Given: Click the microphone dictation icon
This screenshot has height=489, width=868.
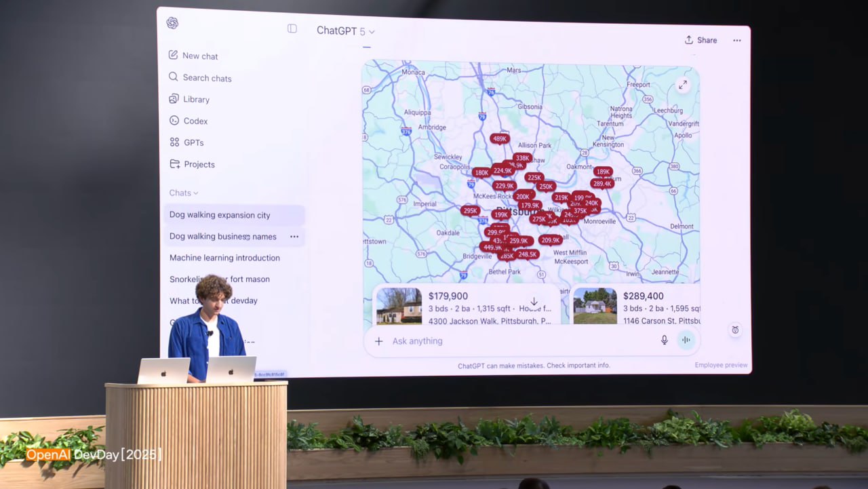Looking at the screenshot, I should point(665,340).
